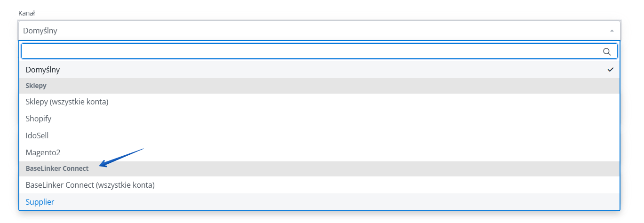644x223 pixels.
Task: Select BaseLinker Connect (wszystkie konta)
Action: 319,185
